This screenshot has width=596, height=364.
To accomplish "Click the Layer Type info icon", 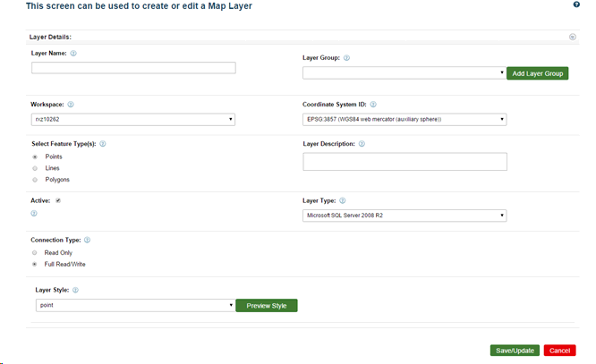I will (343, 201).
